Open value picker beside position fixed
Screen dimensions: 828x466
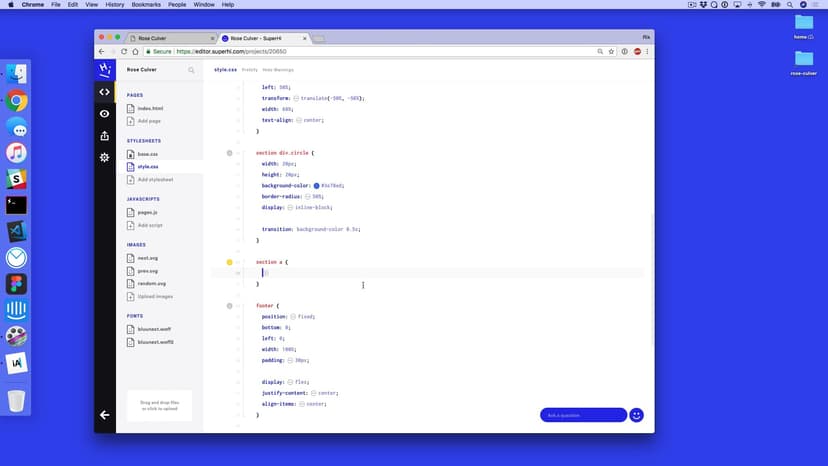[x=294, y=316]
